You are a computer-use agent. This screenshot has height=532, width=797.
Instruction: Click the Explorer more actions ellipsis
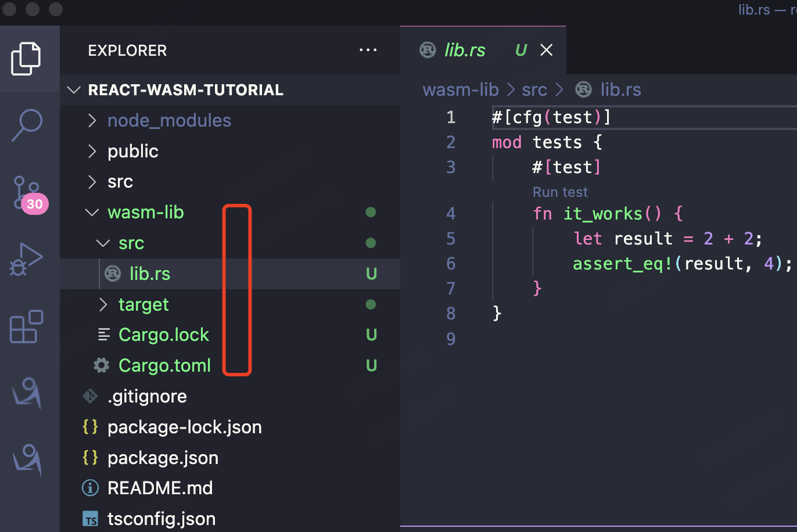coord(368,51)
